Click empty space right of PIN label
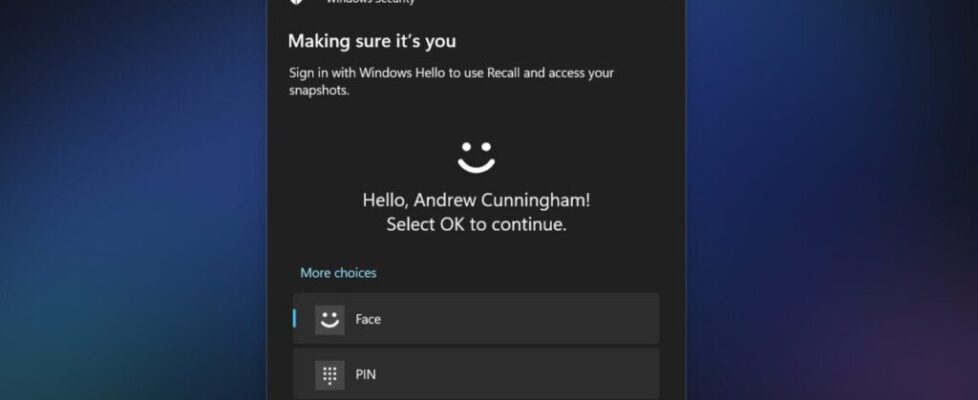This screenshot has height=400, width=978. pos(520,375)
